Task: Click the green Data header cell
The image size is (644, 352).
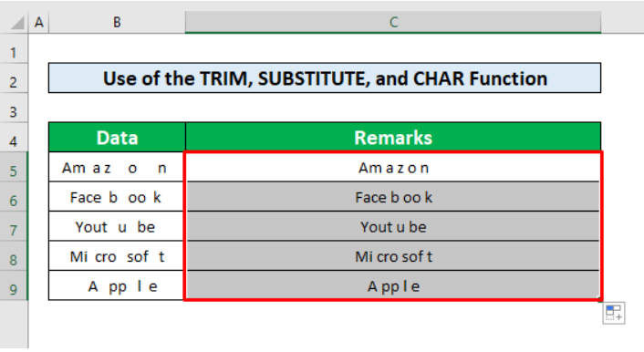Action: tap(117, 137)
